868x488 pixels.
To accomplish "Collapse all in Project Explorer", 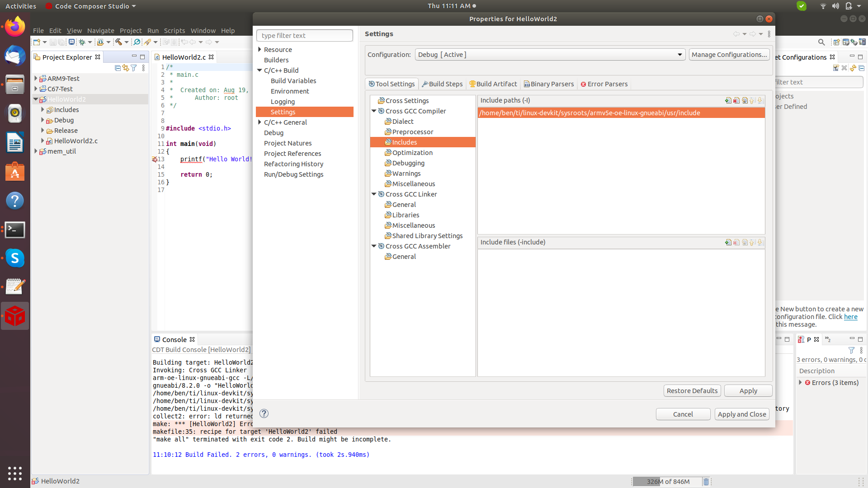I will 118,68.
